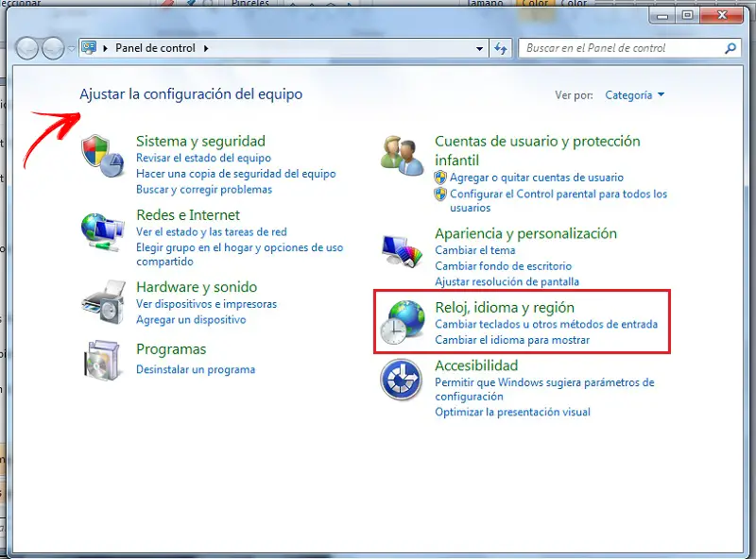Click the Control Panel icon in address bar
The height and width of the screenshot is (559, 756).
point(89,48)
